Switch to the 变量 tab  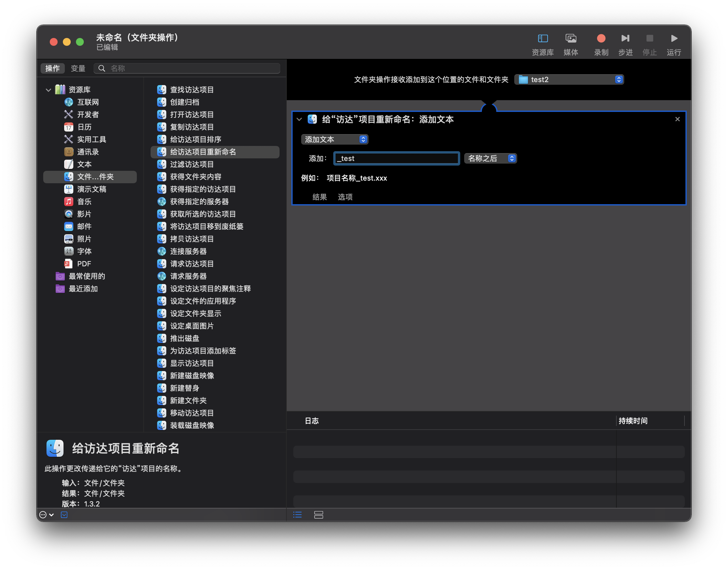point(78,68)
